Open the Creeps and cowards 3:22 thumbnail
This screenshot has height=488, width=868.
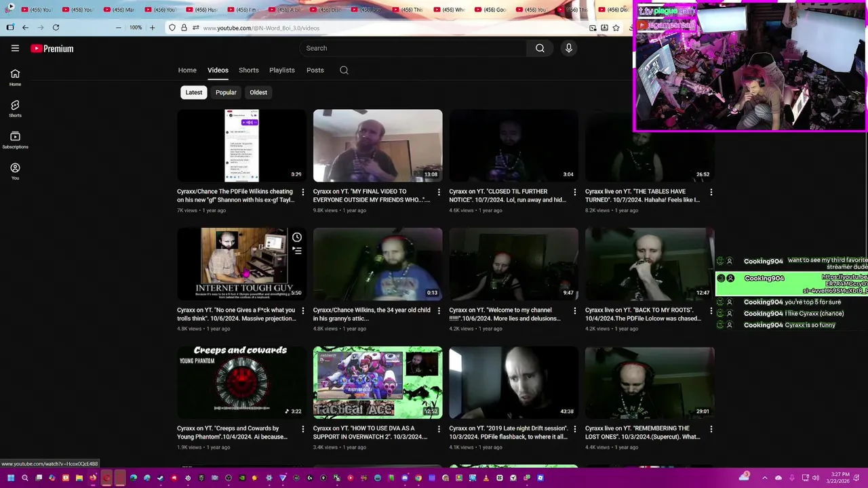click(x=241, y=382)
